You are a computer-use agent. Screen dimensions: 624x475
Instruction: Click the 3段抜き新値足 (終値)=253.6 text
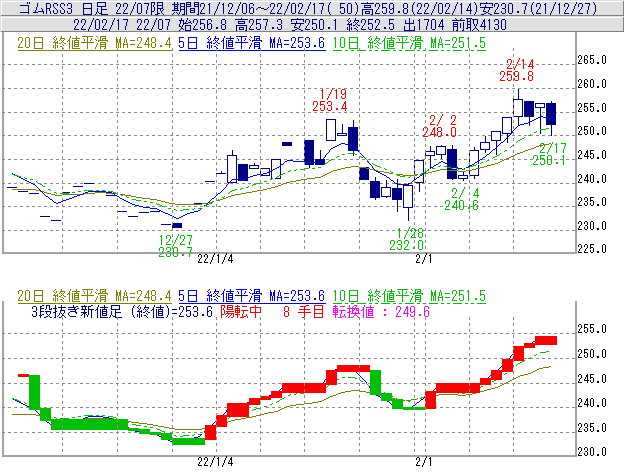tap(122, 311)
